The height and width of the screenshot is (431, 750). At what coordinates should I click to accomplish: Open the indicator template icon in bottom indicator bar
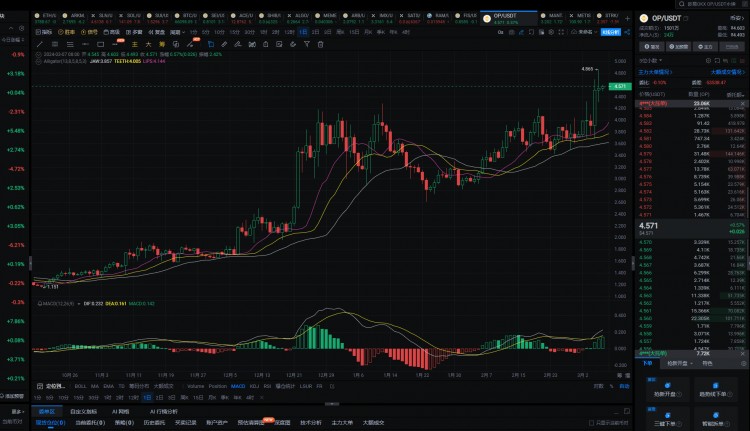point(40,386)
